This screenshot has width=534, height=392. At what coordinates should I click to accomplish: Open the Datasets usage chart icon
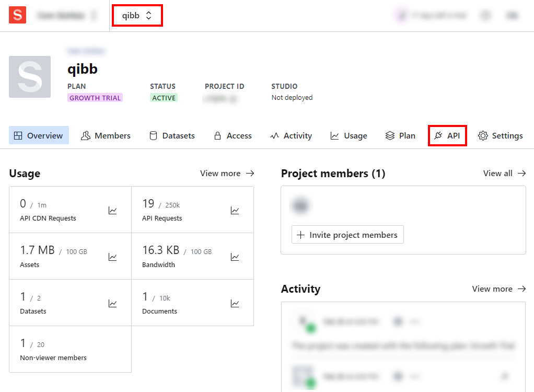coord(113,303)
